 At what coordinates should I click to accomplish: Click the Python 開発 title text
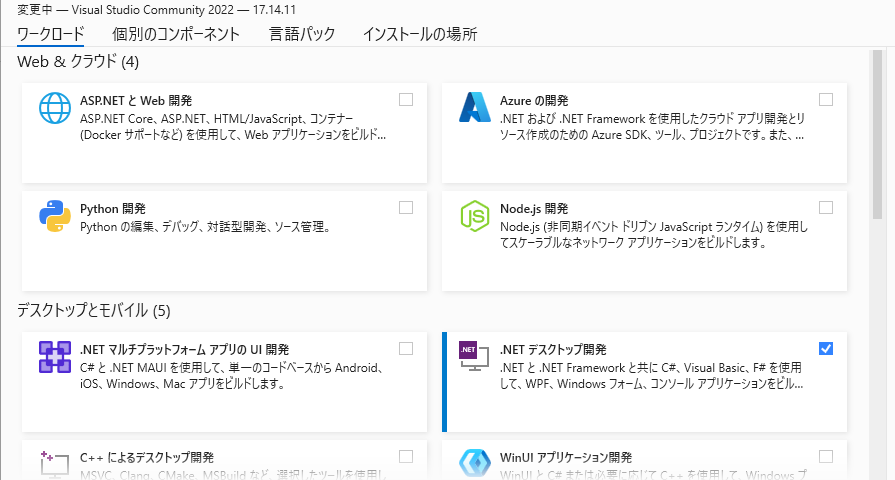pos(113,208)
